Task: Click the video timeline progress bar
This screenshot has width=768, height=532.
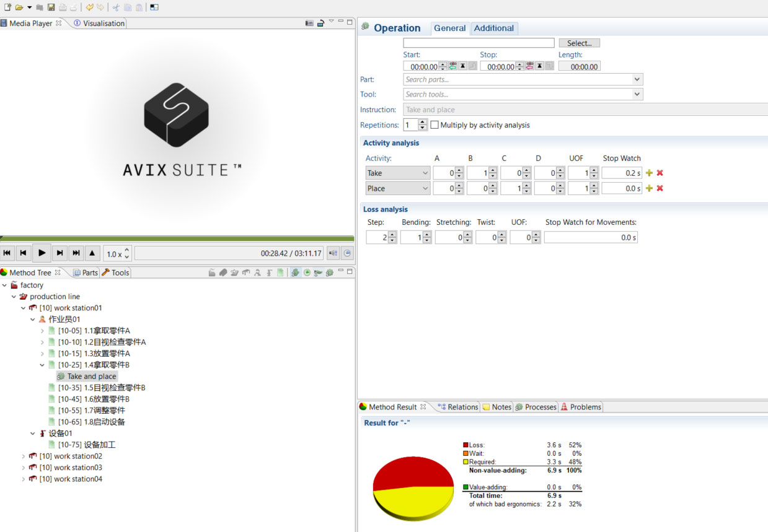Action: (x=177, y=238)
